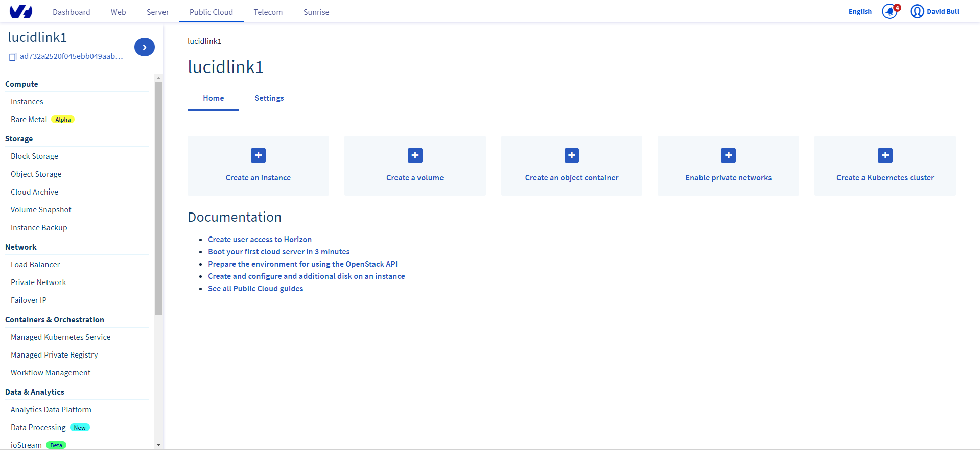Go to Instance Backup in the sidebar
The height and width of the screenshot is (450, 980).
pos(39,228)
